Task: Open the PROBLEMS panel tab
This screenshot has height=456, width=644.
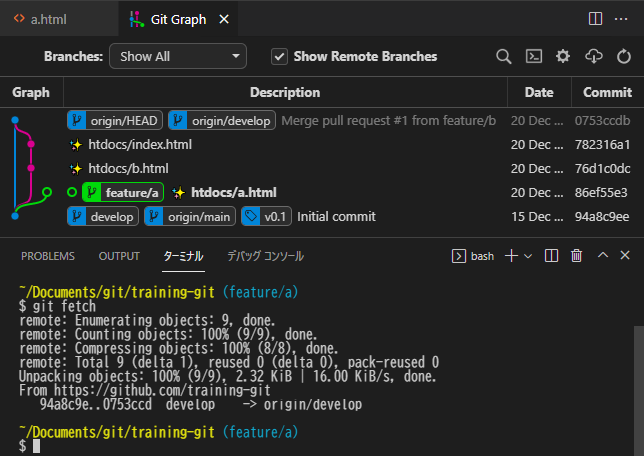Action: (48, 256)
